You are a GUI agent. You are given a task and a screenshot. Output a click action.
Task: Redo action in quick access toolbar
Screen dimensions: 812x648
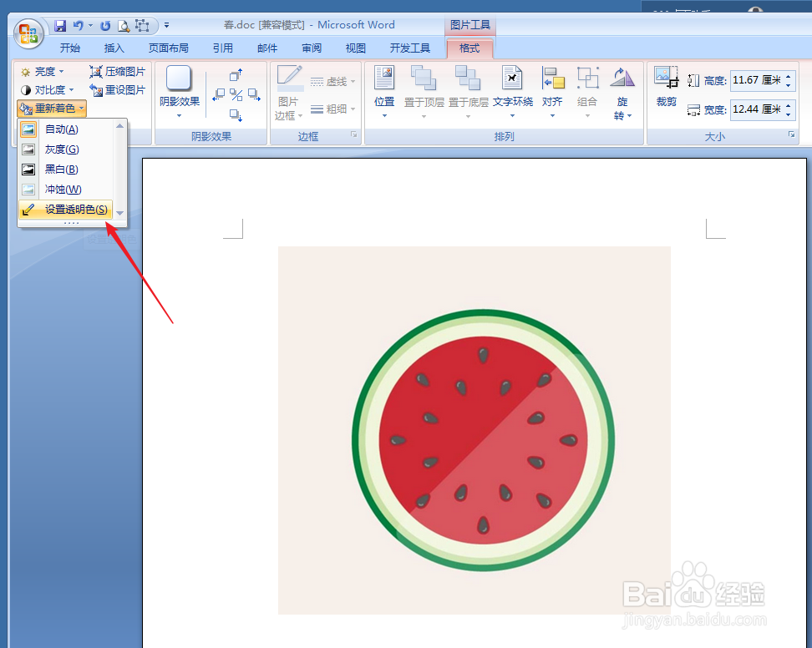(x=105, y=25)
